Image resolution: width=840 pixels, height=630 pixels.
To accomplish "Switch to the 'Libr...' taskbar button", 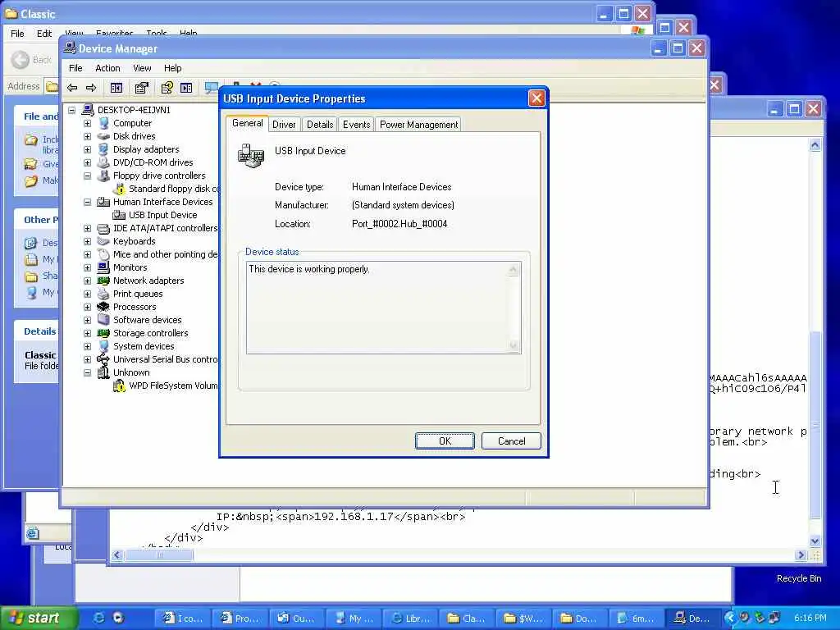I will pos(410,618).
